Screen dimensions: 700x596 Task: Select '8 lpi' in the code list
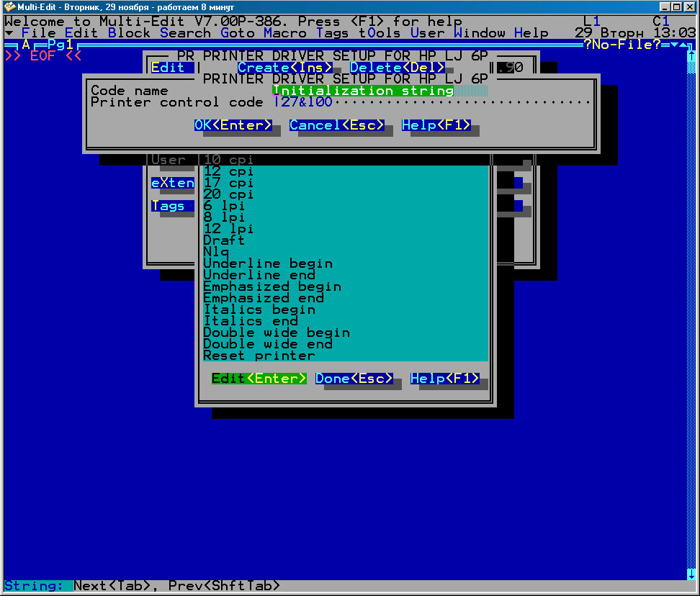click(x=346, y=217)
